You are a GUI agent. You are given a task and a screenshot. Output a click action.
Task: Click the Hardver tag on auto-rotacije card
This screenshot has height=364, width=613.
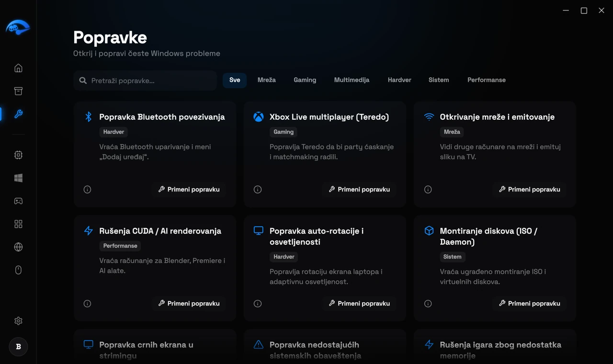coord(284,257)
